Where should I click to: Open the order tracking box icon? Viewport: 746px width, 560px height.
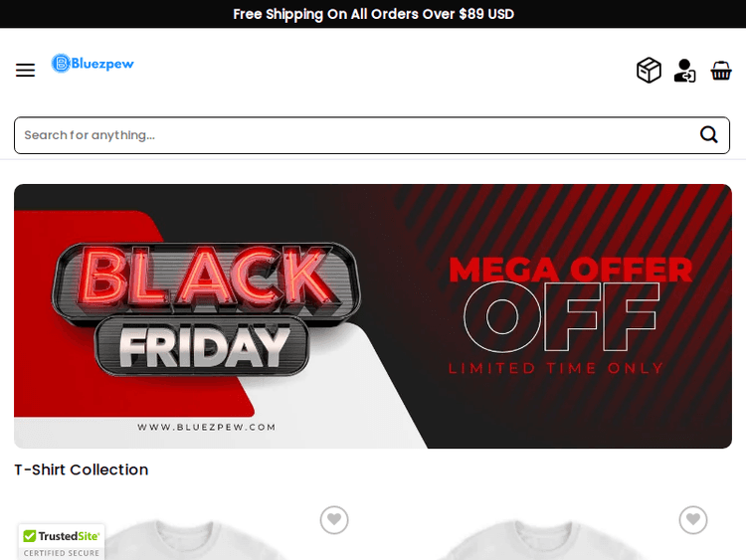(x=649, y=71)
